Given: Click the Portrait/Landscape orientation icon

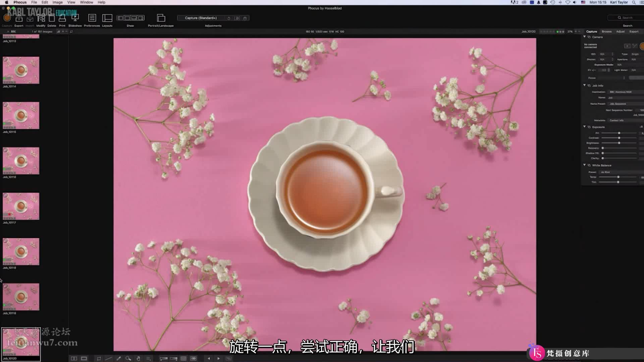Looking at the screenshot, I should 161,18.
